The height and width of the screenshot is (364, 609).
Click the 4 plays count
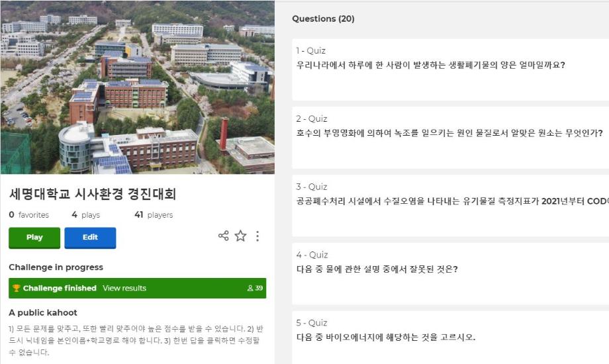tap(86, 214)
